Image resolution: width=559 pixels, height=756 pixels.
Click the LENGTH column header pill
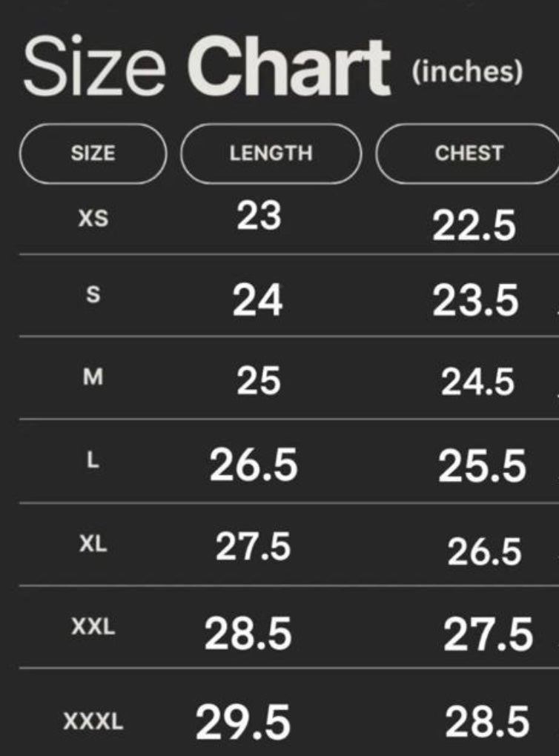pos(271,153)
